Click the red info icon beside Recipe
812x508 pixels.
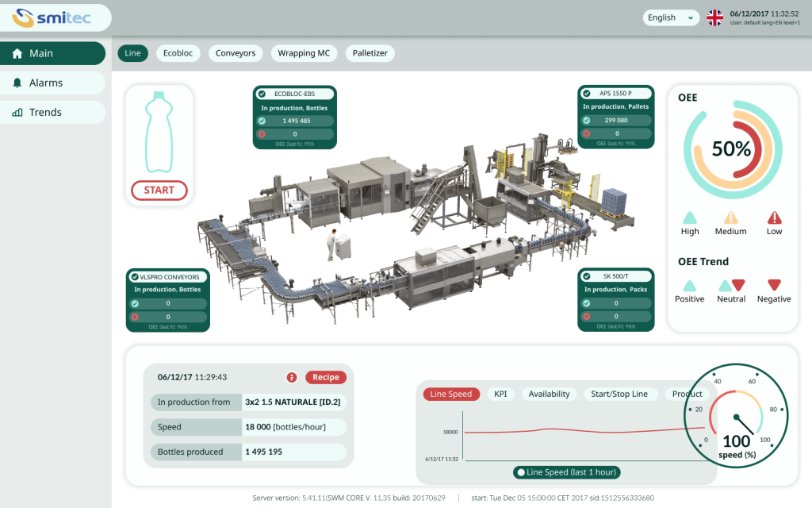(292, 378)
